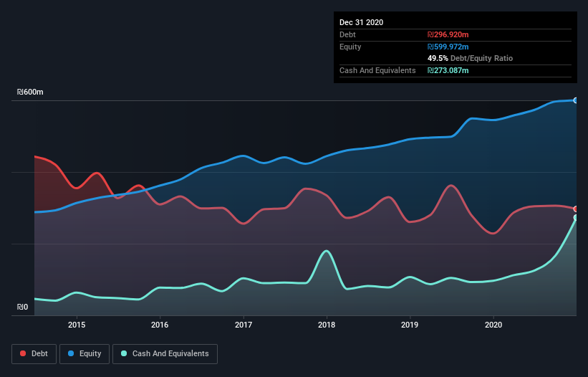Click the blue Equity legend dot
Screen dimensions: 588x377
pyautogui.click(x=71, y=353)
